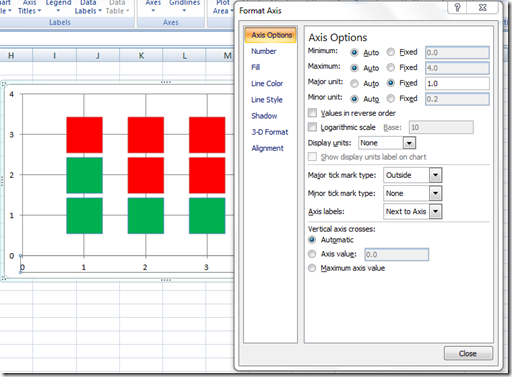This screenshot has height=377, width=512.
Task: Choose Auto for Major unit
Action: tap(354, 83)
